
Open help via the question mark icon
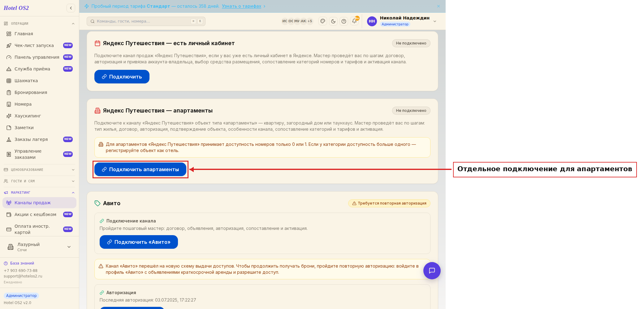coord(344,21)
